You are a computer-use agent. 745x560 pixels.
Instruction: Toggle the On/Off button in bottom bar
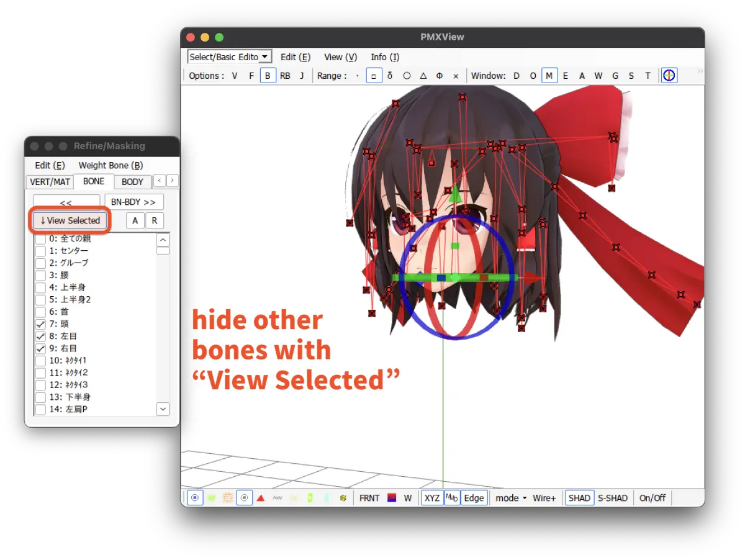click(x=652, y=498)
